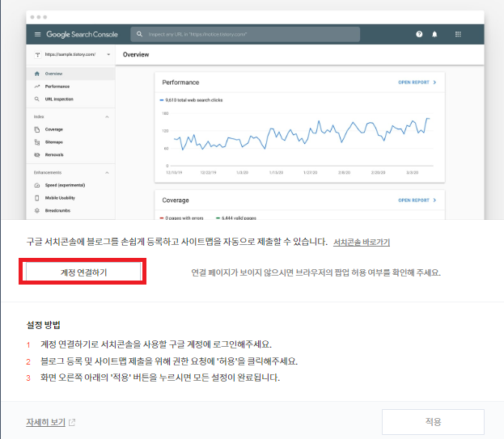The width and height of the screenshot is (504, 439).
Task: Click the Breadcrumbs layers icon
Action: pos(37,211)
